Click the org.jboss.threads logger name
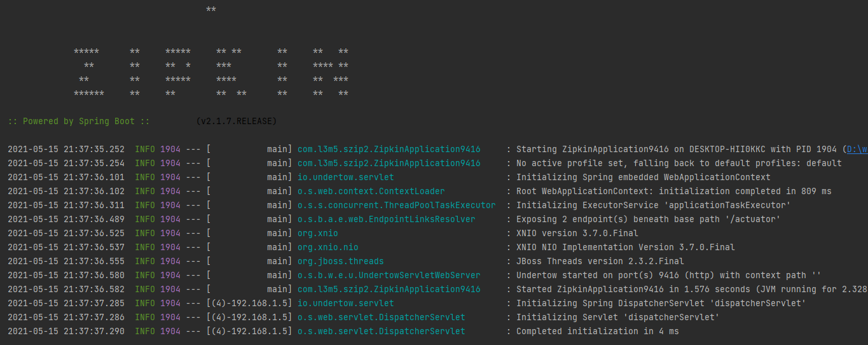 (x=340, y=262)
